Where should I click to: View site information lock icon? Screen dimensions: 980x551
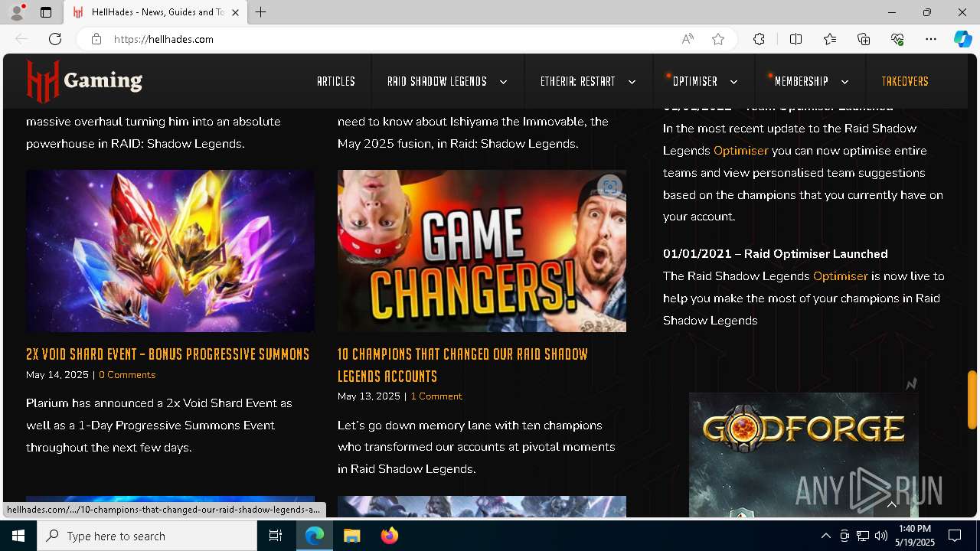click(x=96, y=39)
